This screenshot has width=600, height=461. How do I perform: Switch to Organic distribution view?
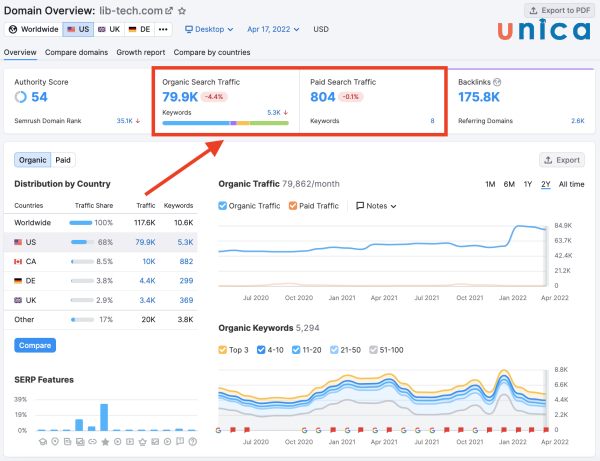[x=33, y=160]
